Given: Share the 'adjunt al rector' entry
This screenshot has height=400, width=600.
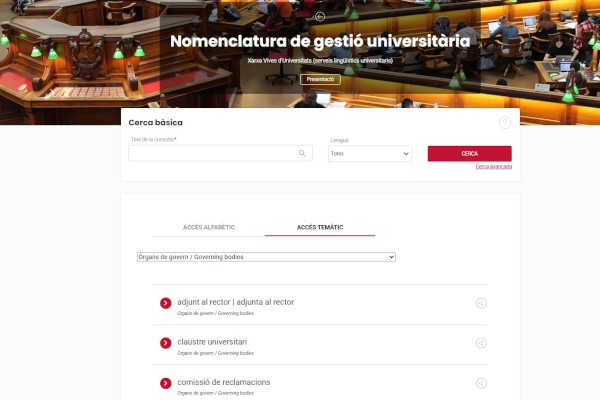Looking at the screenshot, I should [x=481, y=303].
